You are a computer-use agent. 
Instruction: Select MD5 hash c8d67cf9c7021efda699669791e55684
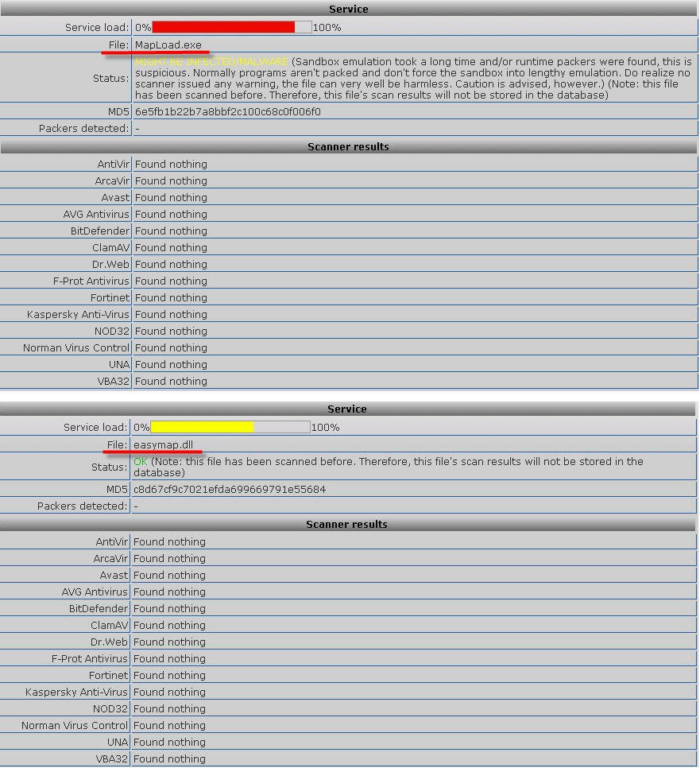[230, 489]
